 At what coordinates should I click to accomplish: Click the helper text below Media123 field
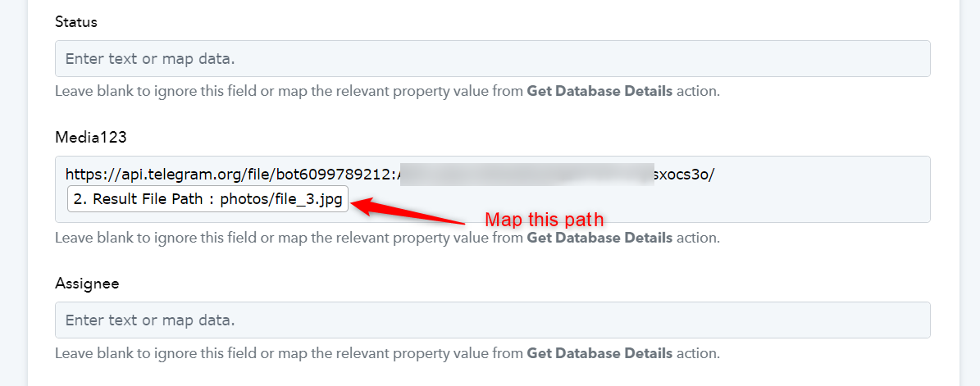388,238
